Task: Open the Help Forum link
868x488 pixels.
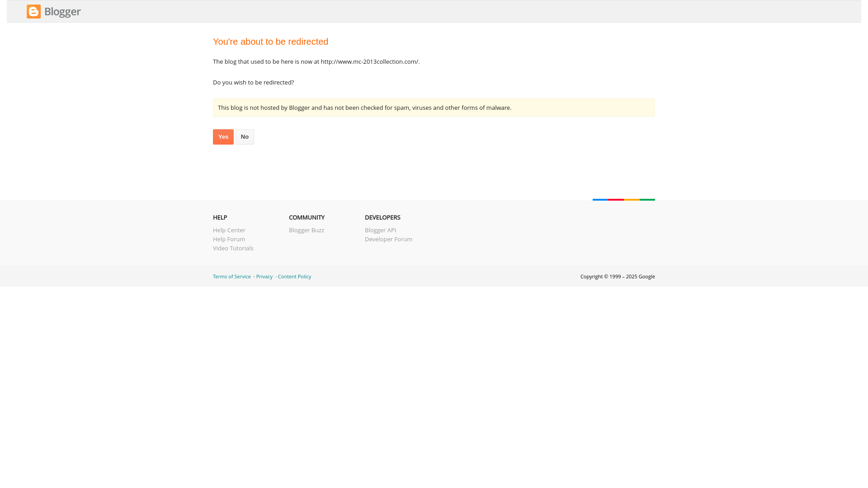Action: pyautogui.click(x=229, y=239)
